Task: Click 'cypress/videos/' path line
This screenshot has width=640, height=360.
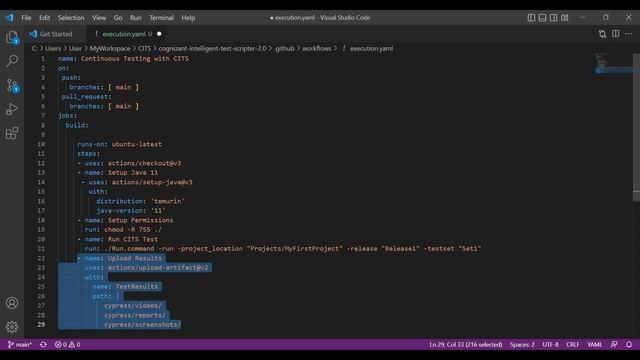Action: coord(133,306)
